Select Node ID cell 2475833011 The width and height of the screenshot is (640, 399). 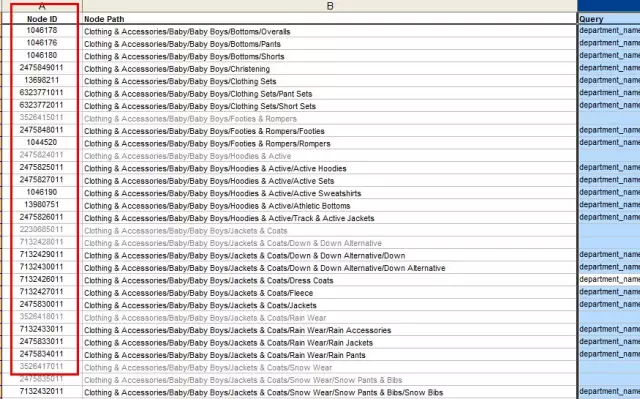click(x=42, y=341)
